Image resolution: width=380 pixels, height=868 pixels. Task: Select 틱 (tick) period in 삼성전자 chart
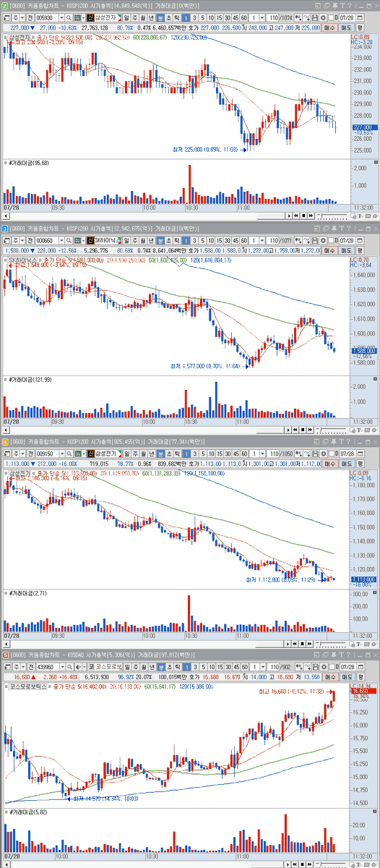coord(178,17)
